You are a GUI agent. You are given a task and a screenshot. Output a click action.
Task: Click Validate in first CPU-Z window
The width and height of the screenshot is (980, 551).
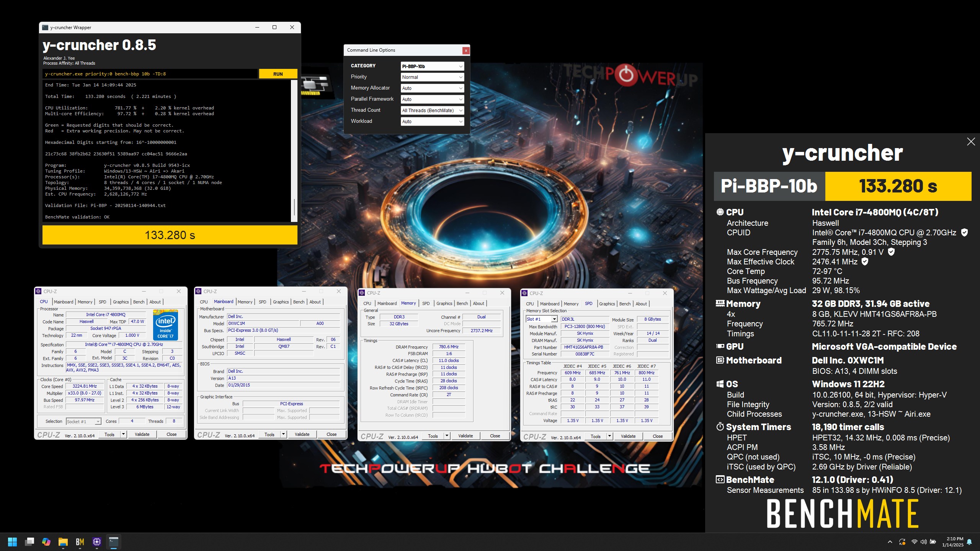142,434
